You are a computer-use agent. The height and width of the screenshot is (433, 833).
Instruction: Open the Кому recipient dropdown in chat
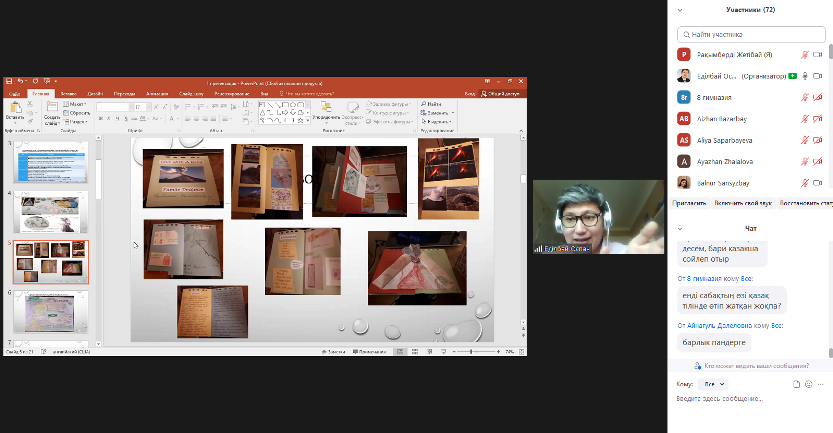click(714, 384)
